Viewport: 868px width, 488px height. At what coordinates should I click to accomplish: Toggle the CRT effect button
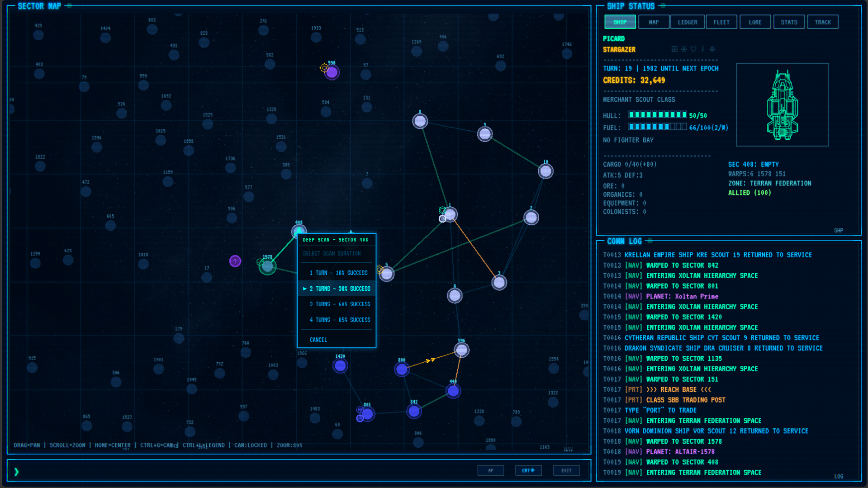point(528,470)
